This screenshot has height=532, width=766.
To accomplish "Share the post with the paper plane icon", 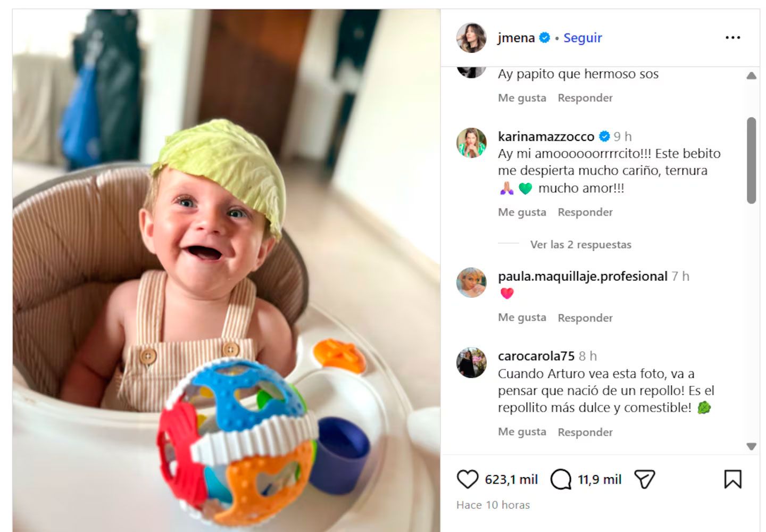I will pos(645,479).
